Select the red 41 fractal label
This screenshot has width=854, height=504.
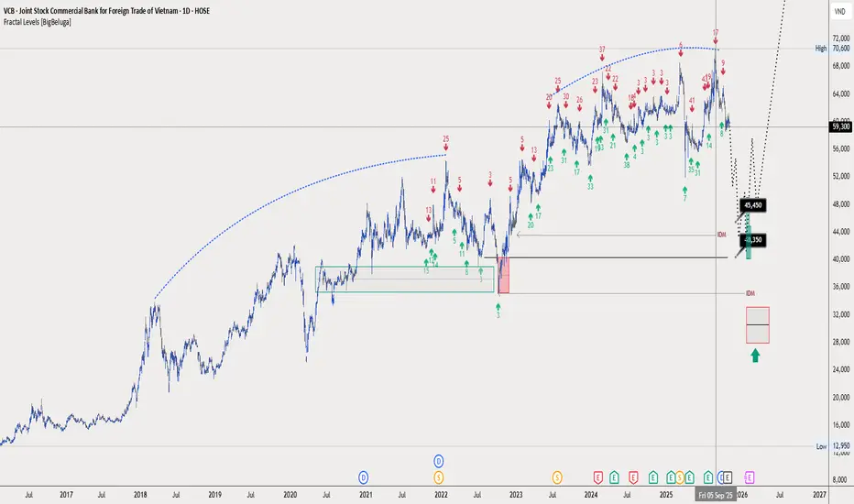692,101
